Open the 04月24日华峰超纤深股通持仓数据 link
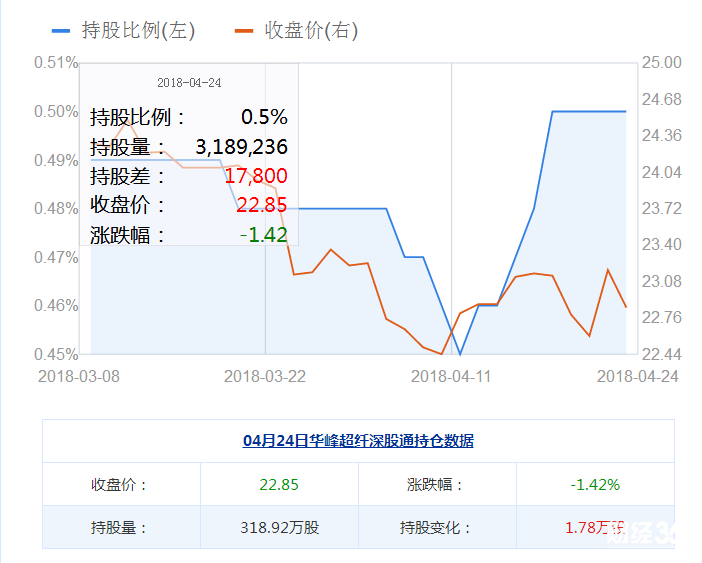Screen dimensions: 702x563 point(358,441)
